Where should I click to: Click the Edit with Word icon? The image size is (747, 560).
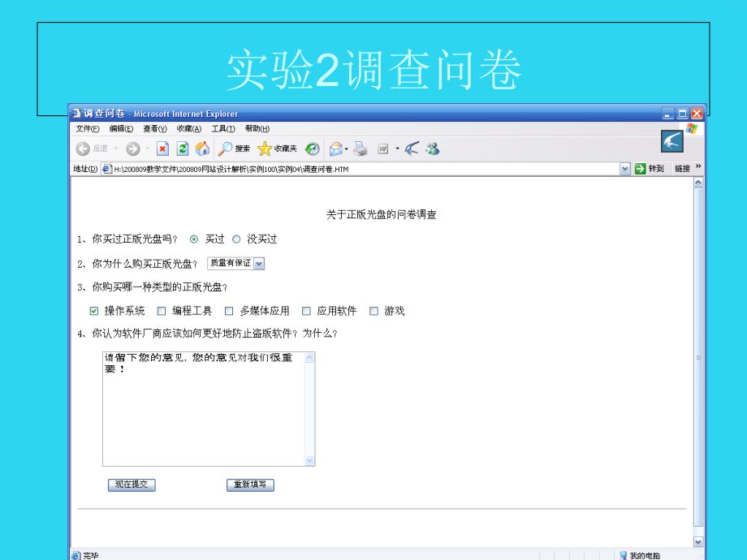coord(383,149)
